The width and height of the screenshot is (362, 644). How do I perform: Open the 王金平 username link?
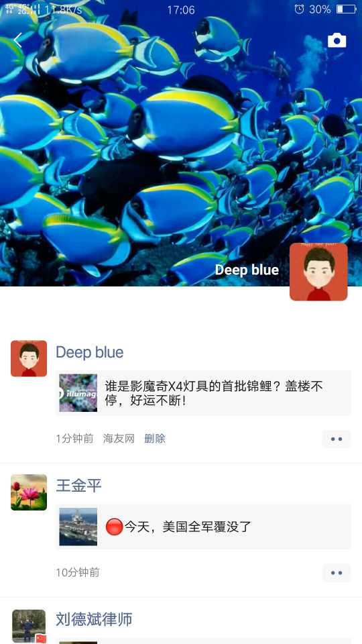pos(79,486)
